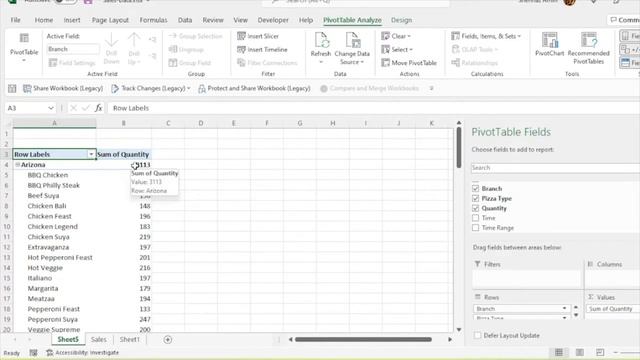Uncheck the Pizza Type field checkbox
640x360 pixels.
(x=476, y=198)
